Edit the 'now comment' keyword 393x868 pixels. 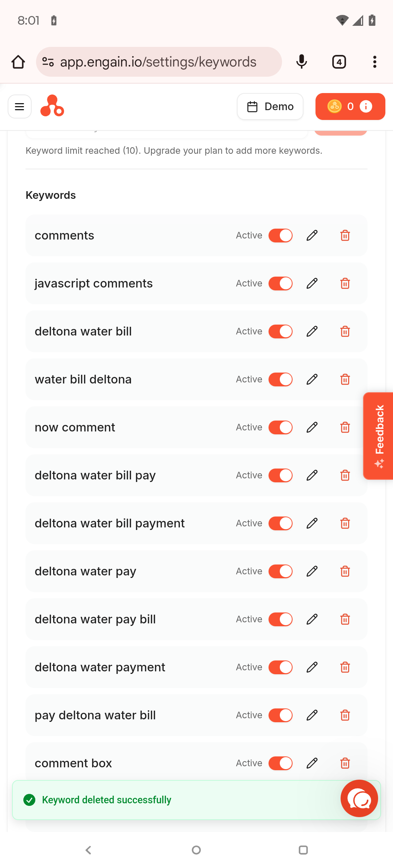pyautogui.click(x=312, y=427)
